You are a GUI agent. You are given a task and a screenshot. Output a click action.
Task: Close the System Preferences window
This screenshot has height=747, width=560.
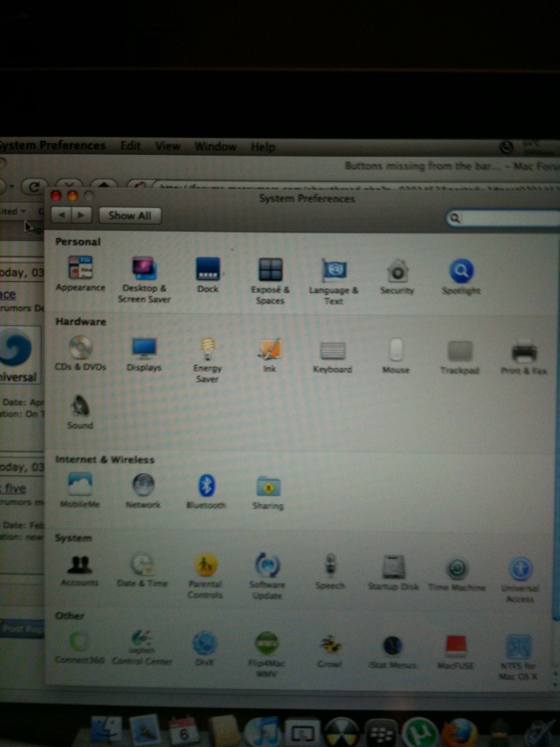pos(56,196)
